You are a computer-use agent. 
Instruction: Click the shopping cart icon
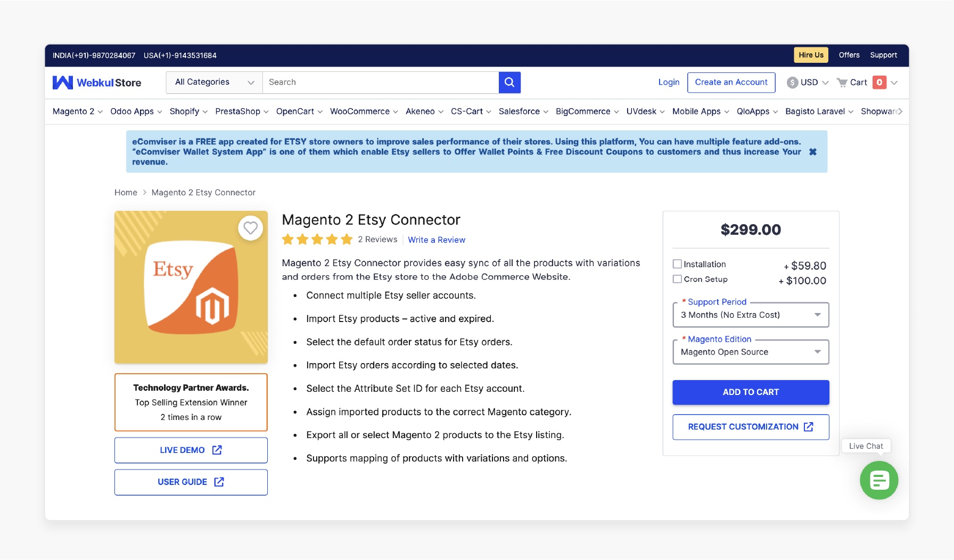pyautogui.click(x=842, y=83)
